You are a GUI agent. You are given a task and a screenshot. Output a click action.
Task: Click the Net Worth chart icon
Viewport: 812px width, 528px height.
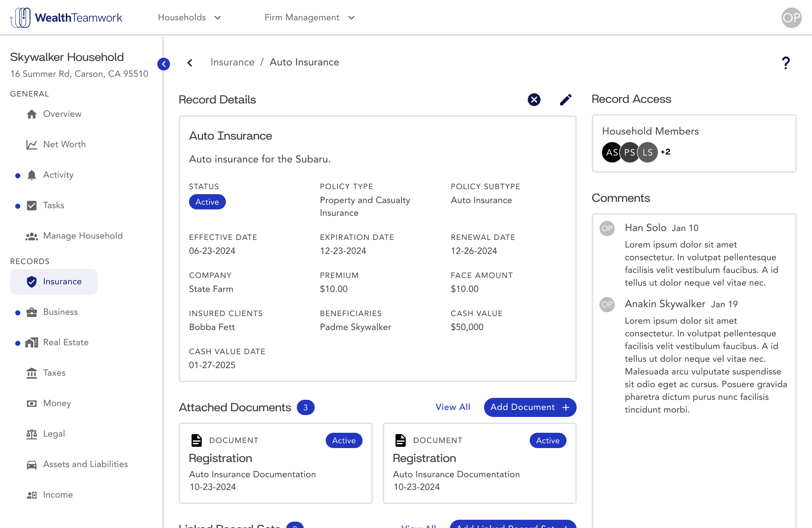tap(32, 145)
